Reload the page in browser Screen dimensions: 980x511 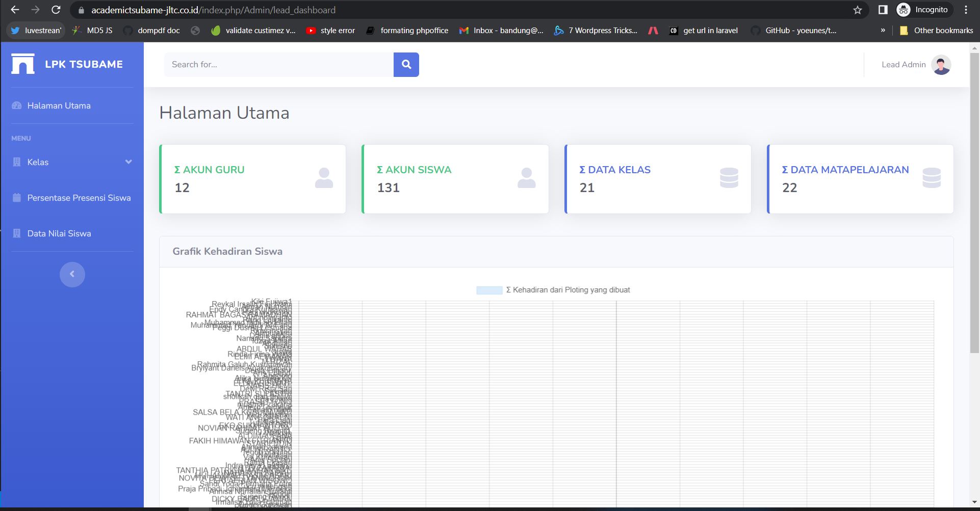(56, 10)
